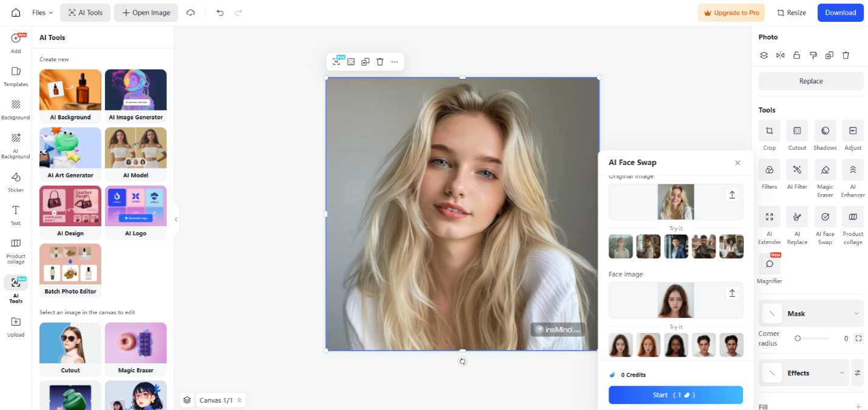Upload a new original image

click(x=732, y=195)
